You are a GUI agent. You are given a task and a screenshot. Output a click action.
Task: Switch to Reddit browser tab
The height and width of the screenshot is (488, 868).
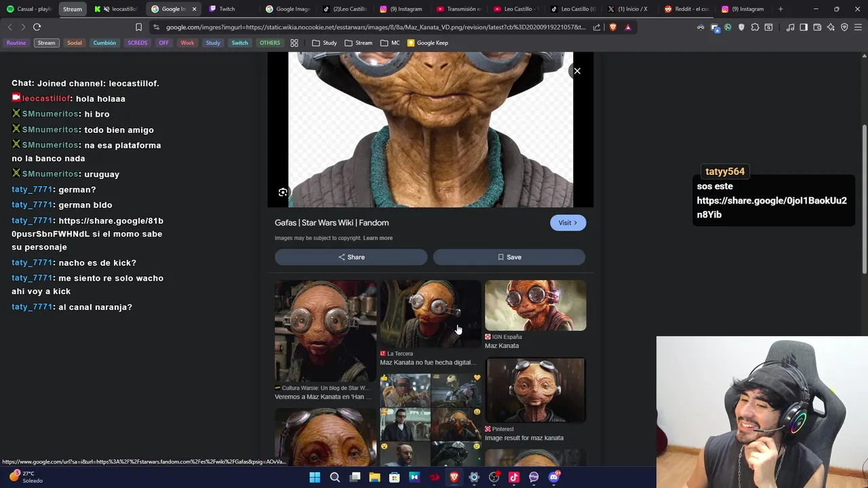pos(686,9)
